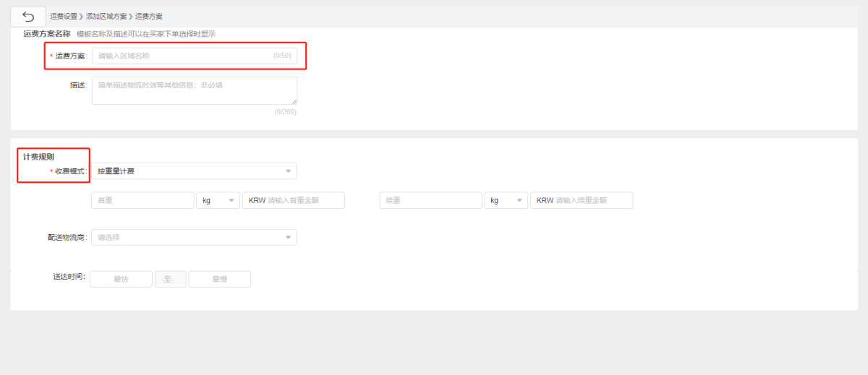Click the 计费规则 section heading
868x375 pixels.
38,156
